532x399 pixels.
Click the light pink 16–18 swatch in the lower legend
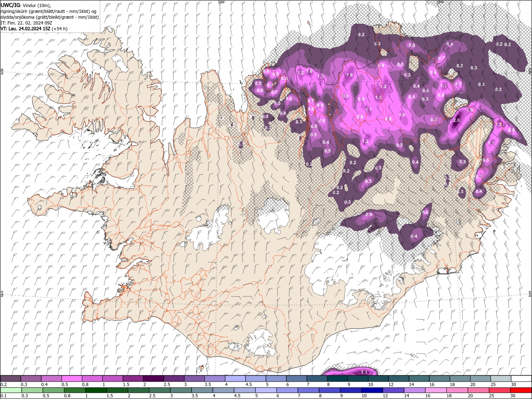click(x=436, y=390)
